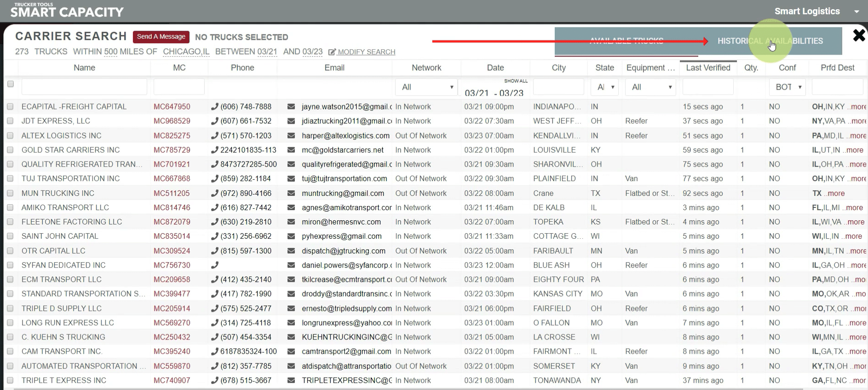Open the Conf filter dropdown showing BOT
Image resolution: width=868 pixels, height=390 pixels.
788,87
